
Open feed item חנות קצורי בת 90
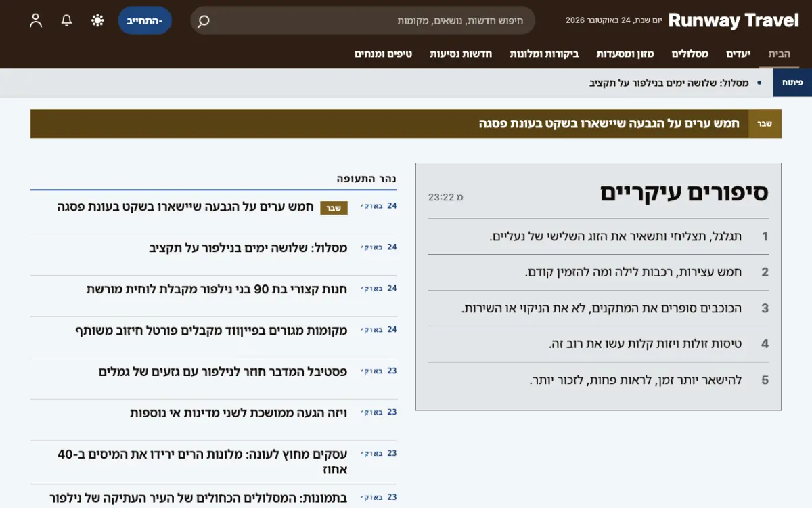(217, 289)
